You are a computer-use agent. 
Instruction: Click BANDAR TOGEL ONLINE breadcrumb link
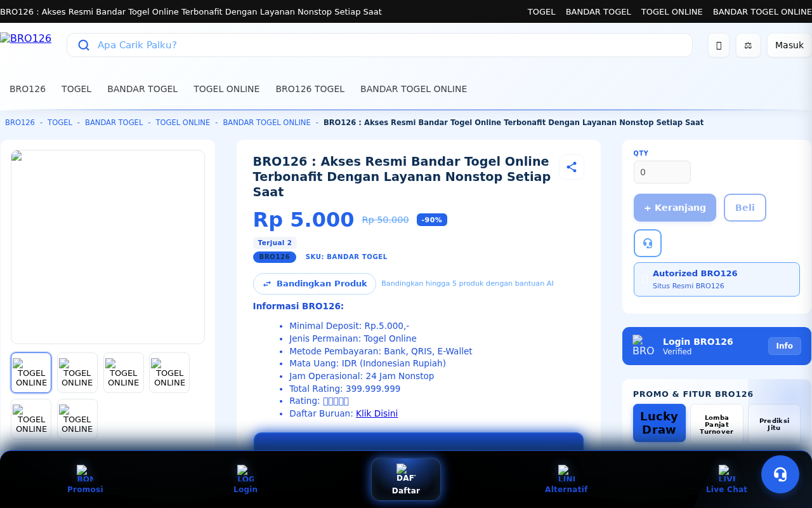[266, 123]
